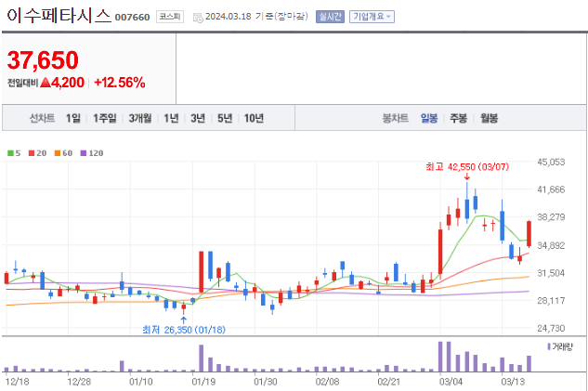The image size is (588, 391).
Task: Click the 03/13 date axis label
Action: [x=513, y=382]
